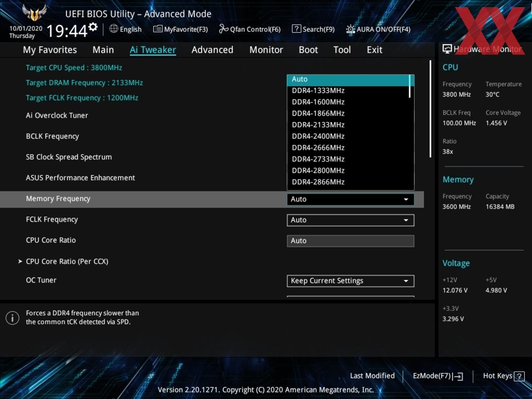Click the EzMode exit arrow icon
The height and width of the screenshot is (399, 532).
[x=458, y=376]
